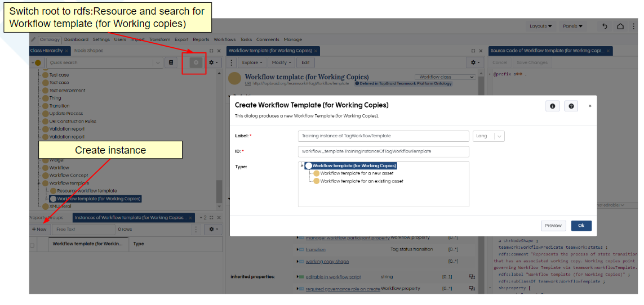Select XMLLiteral in the class tree
The width and height of the screenshot is (644, 305).
tap(60, 206)
